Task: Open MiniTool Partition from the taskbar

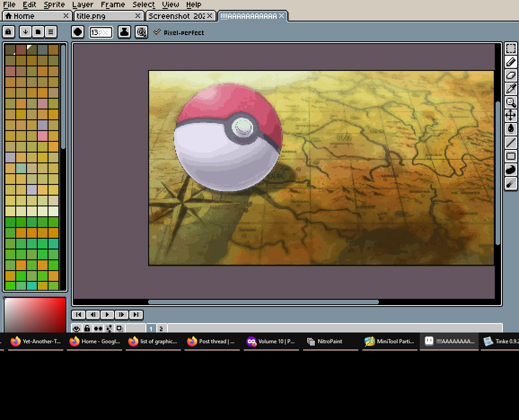Action: click(x=390, y=341)
